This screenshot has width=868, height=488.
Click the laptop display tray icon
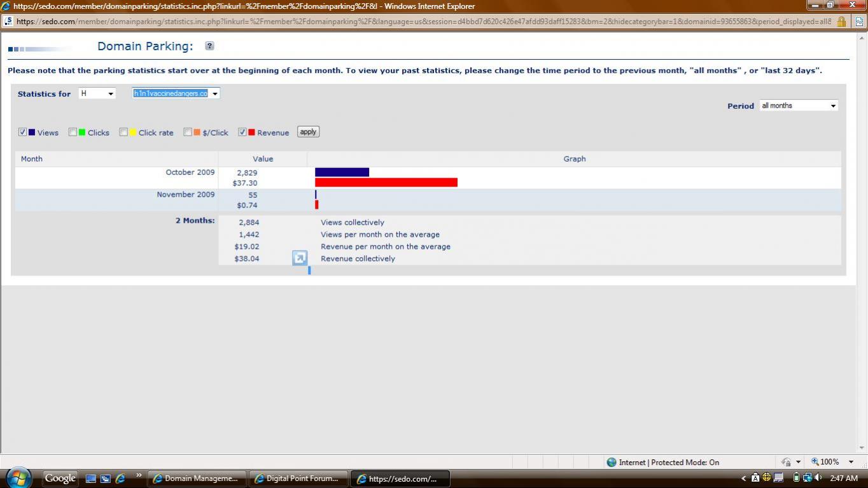[778, 478]
